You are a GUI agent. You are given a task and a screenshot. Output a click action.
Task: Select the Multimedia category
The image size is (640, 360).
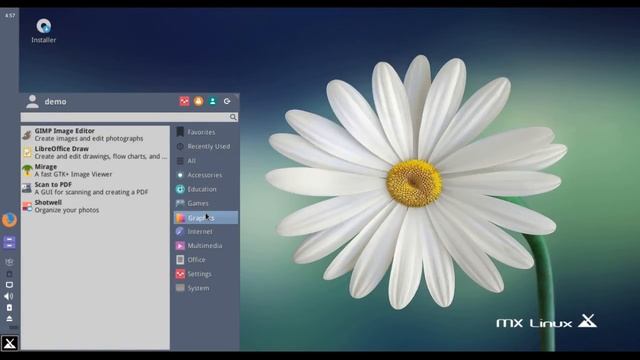tap(206, 246)
